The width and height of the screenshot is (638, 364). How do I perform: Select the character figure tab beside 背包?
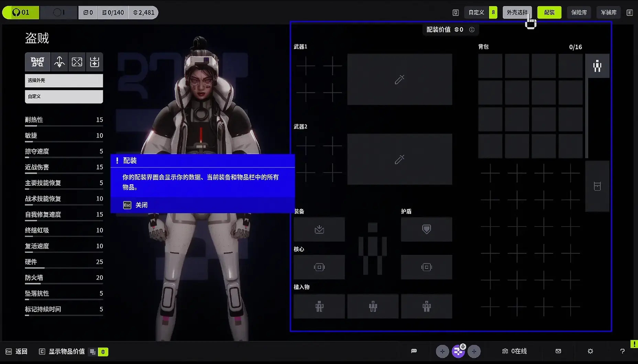point(597,66)
